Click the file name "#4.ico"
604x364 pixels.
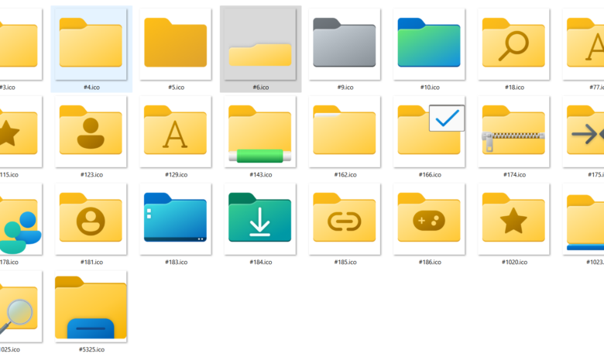click(91, 88)
